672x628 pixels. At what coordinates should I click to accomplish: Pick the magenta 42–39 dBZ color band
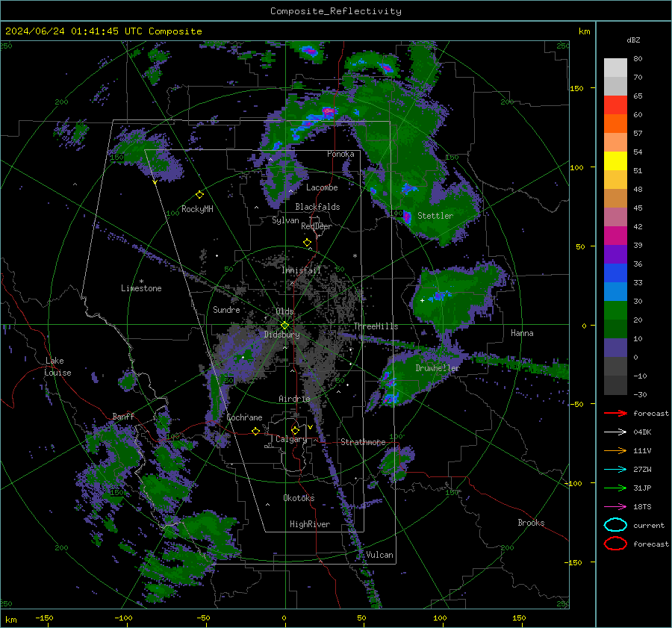pyautogui.click(x=615, y=236)
